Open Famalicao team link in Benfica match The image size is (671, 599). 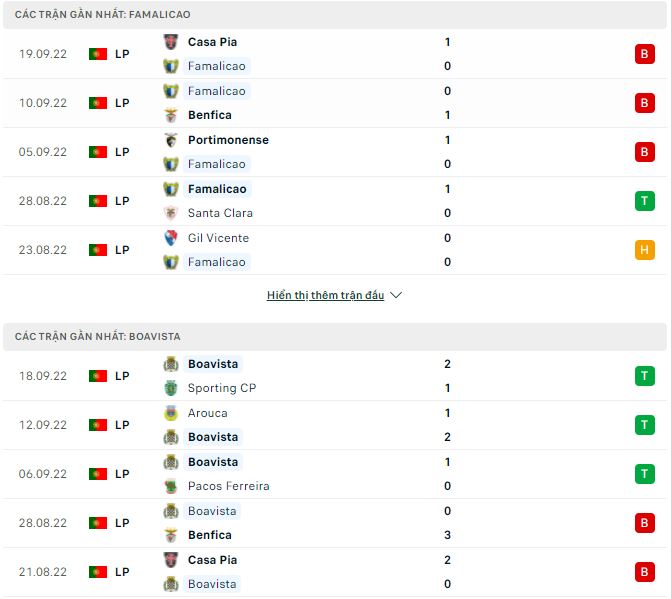tap(216, 91)
